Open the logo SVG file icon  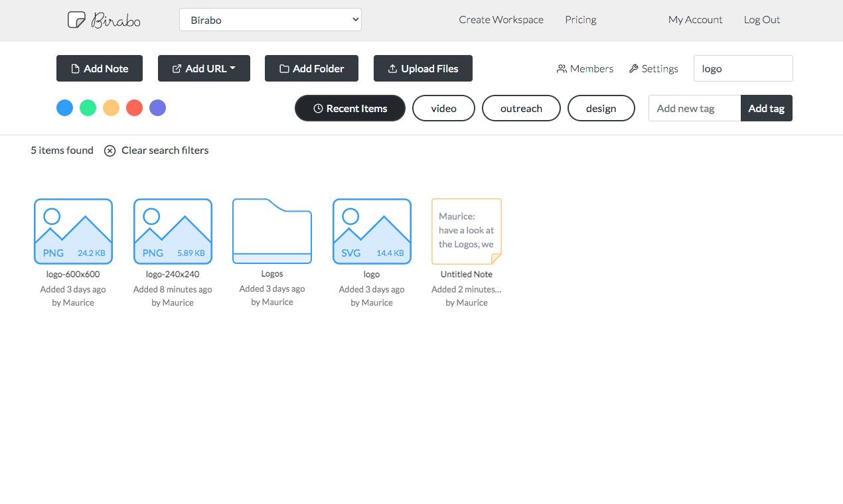[x=372, y=231]
